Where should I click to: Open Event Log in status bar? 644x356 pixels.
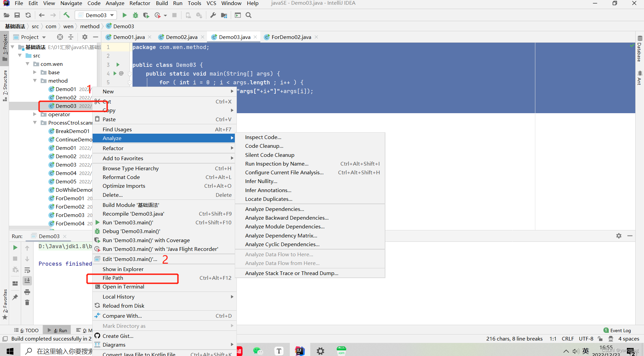tap(617, 330)
